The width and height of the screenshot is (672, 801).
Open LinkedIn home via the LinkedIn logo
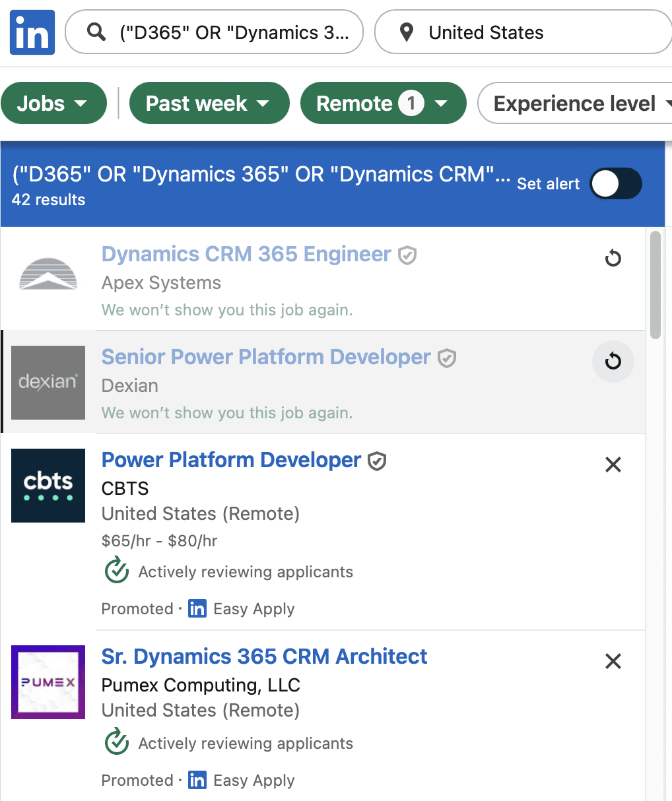click(32, 32)
